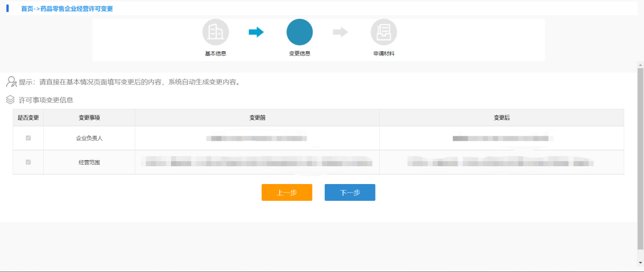The width and height of the screenshot is (644, 272).
Task: Select the 变更前 column header
Action: (257, 117)
